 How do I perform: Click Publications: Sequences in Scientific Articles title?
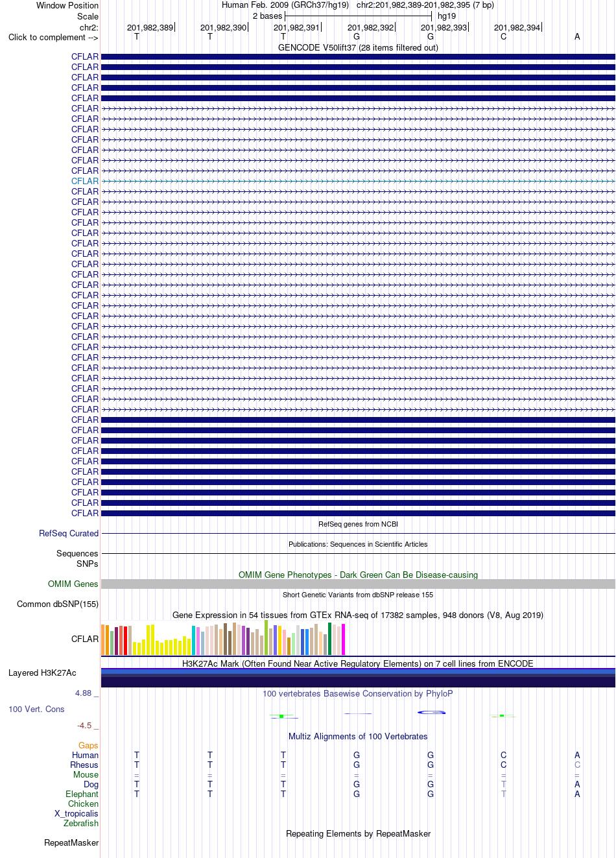point(358,544)
